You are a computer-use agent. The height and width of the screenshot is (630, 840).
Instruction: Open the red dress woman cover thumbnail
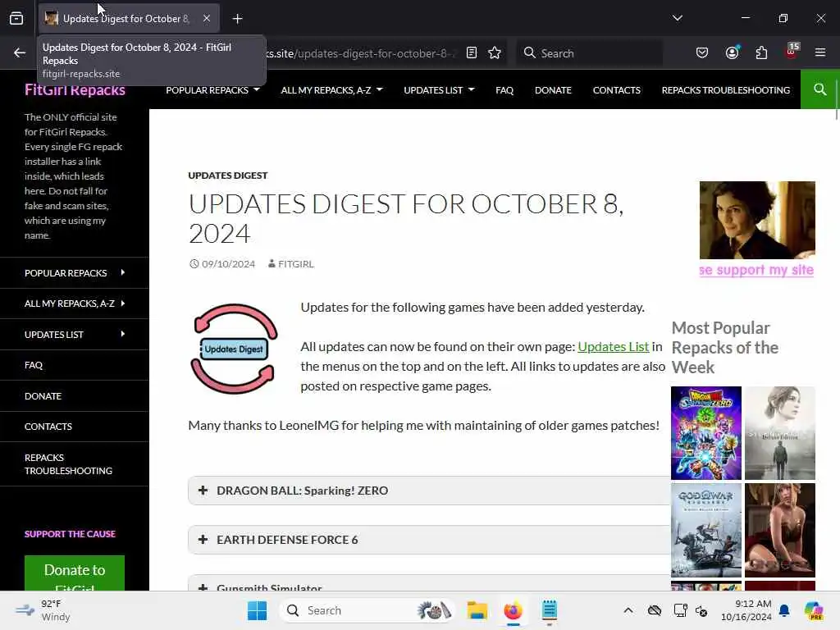click(x=780, y=530)
